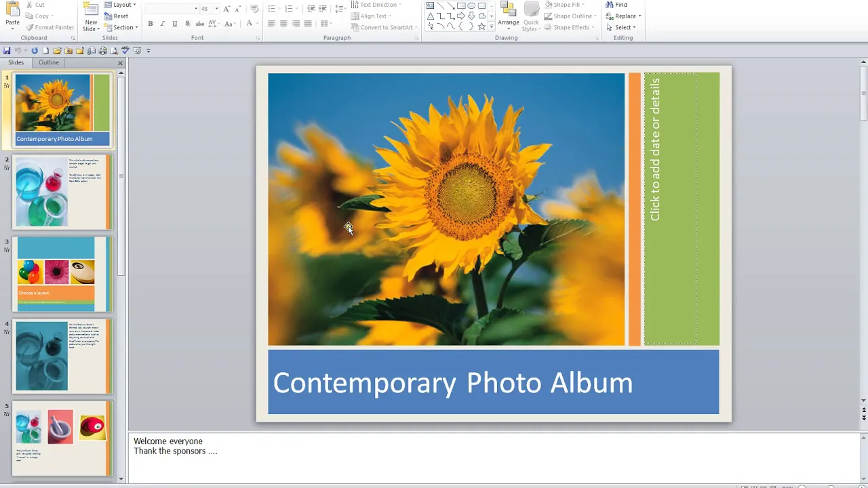Viewport: 868px width, 488px height.
Task: Select slide 3 thumbnail
Action: (x=62, y=274)
